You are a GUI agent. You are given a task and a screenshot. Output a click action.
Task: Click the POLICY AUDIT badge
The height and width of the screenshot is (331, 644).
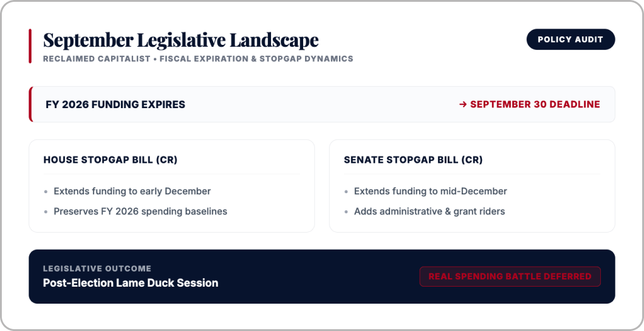[x=570, y=39]
